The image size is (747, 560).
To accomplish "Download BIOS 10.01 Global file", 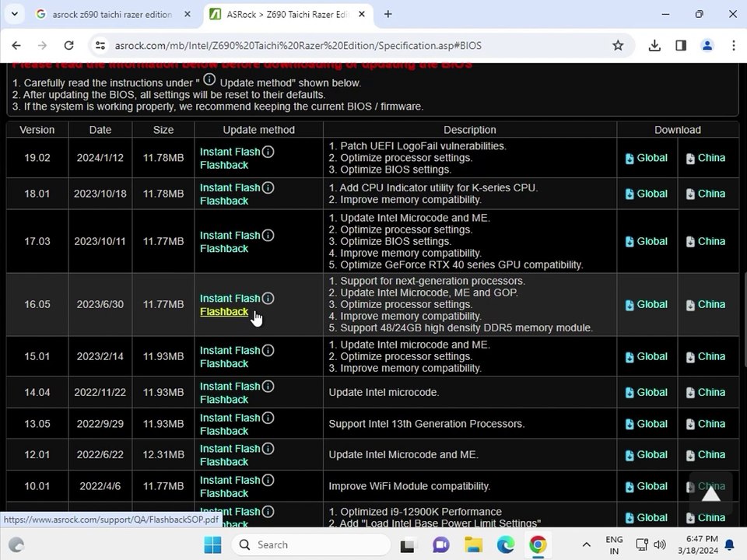I will pos(647,486).
